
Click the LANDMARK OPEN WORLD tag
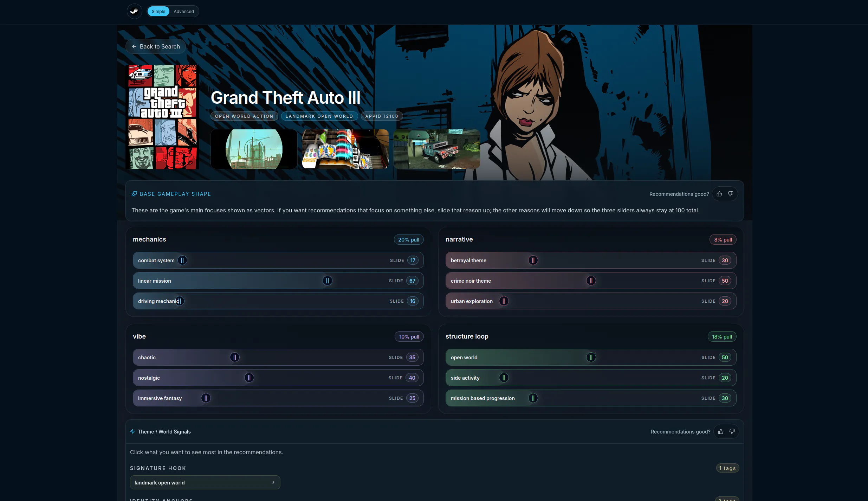click(319, 116)
